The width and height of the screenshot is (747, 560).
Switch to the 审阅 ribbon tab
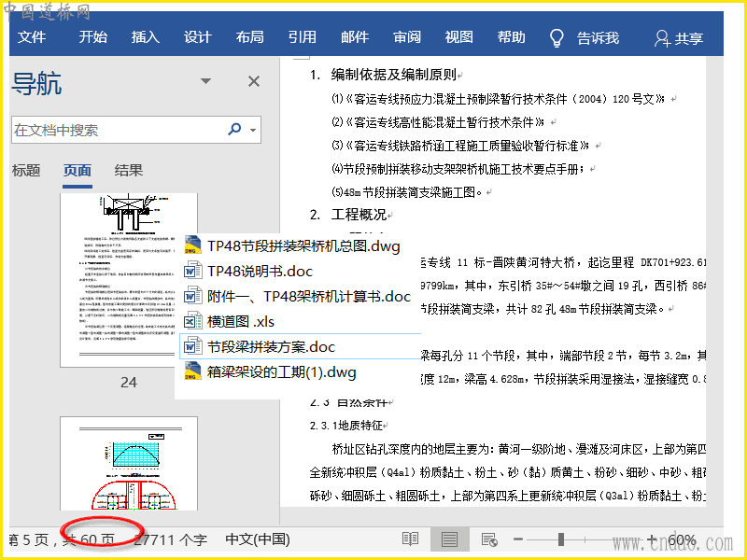[407, 37]
